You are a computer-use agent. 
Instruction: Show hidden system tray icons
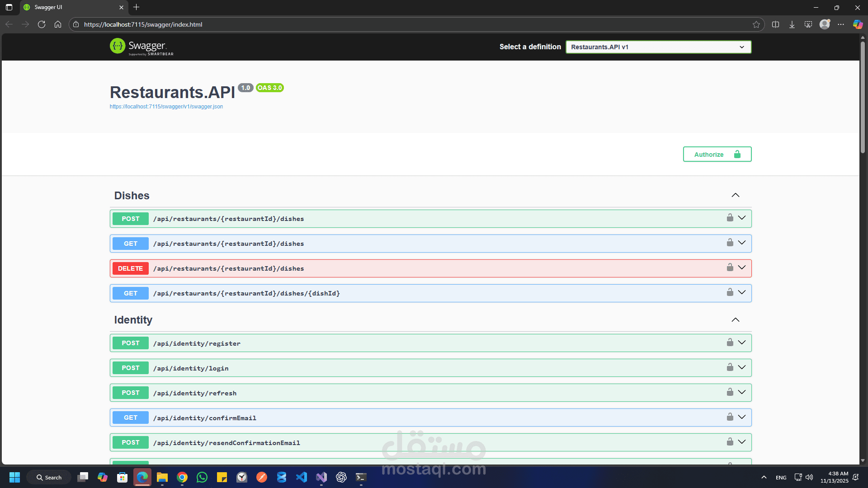tap(764, 477)
